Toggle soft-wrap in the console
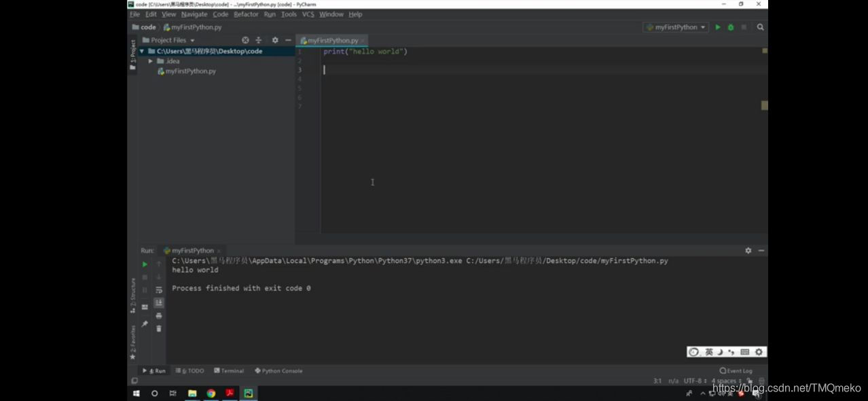 (x=158, y=289)
